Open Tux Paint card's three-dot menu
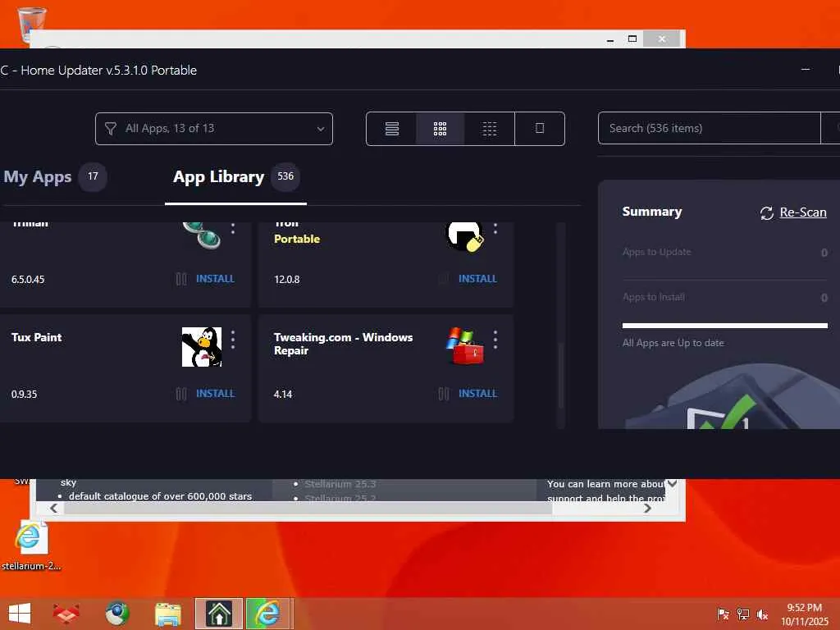The width and height of the screenshot is (840, 630). click(233, 340)
